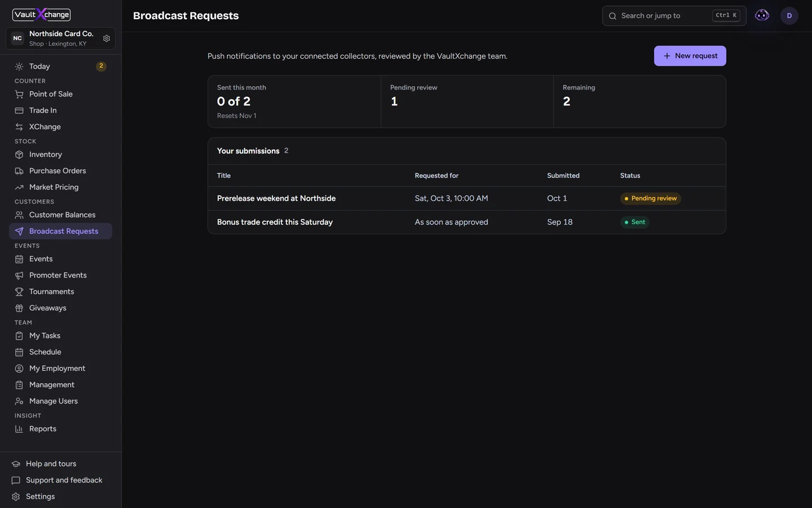Click the VaultXchange logo

point(42,15)
